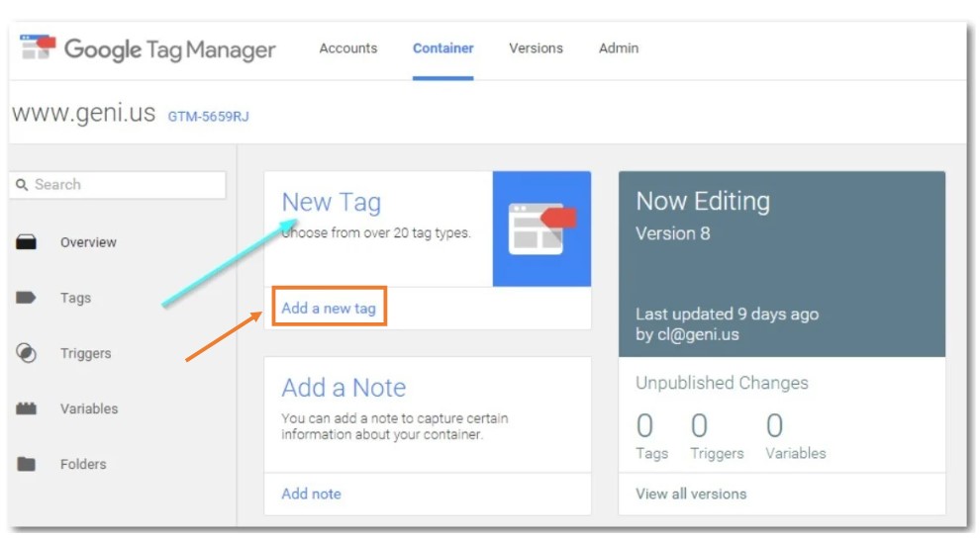Click the 'Now Editing' heading

703,201
